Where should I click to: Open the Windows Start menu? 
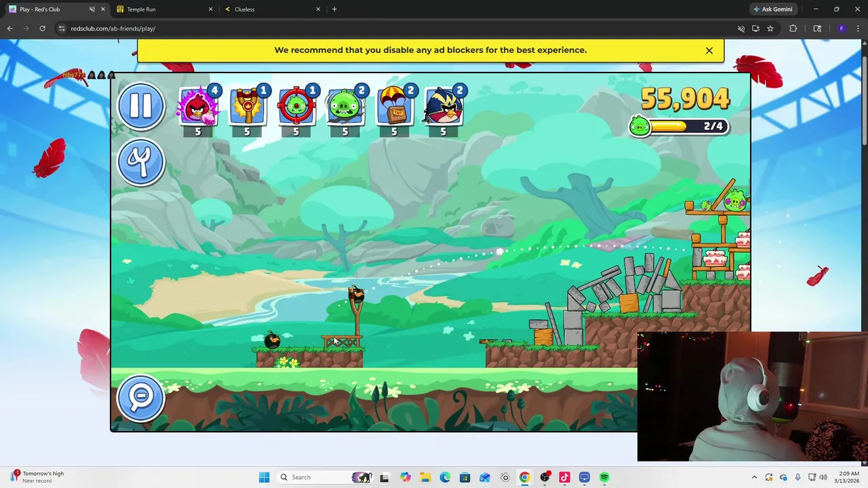264,477
